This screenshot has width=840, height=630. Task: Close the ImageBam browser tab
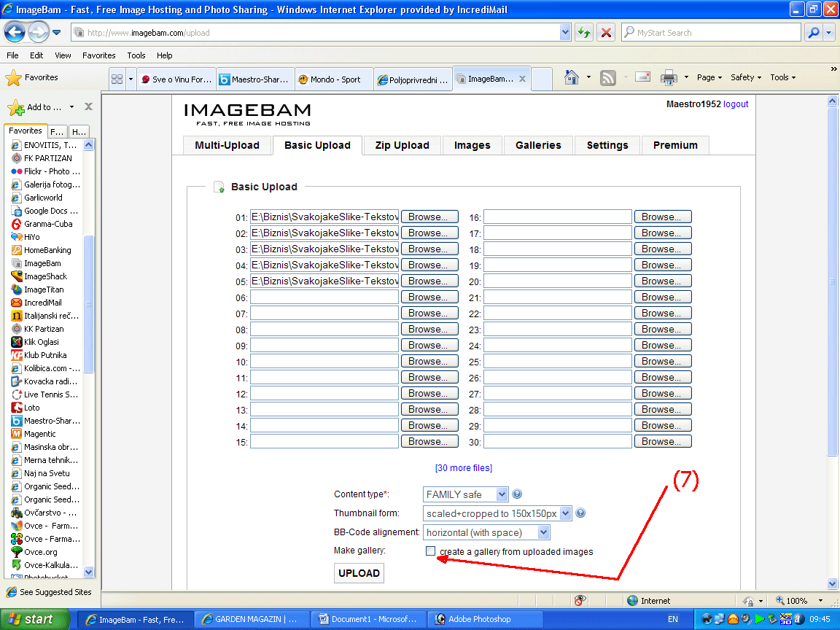click(522, 79)
